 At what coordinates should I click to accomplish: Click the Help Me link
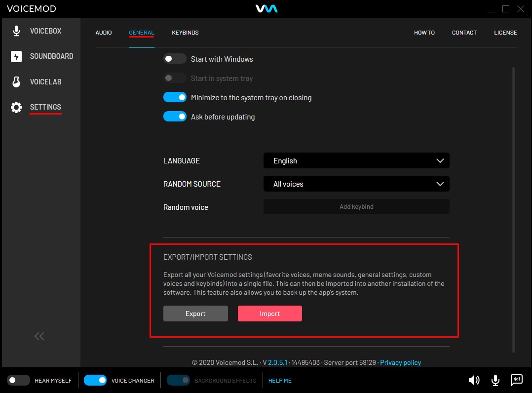[280, 381]
